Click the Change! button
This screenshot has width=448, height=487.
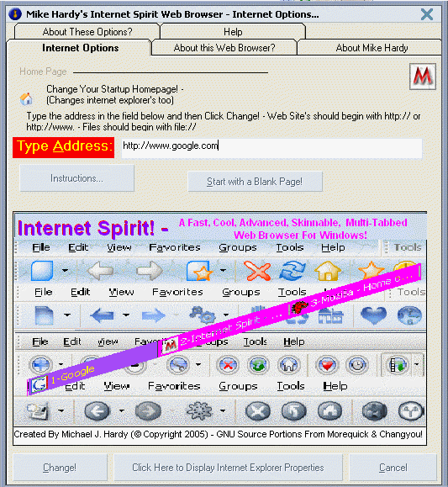[60, 468]
